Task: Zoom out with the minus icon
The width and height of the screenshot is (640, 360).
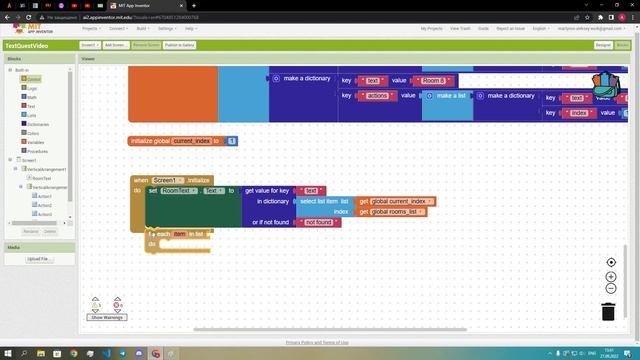Action: (x=611, y=289)
